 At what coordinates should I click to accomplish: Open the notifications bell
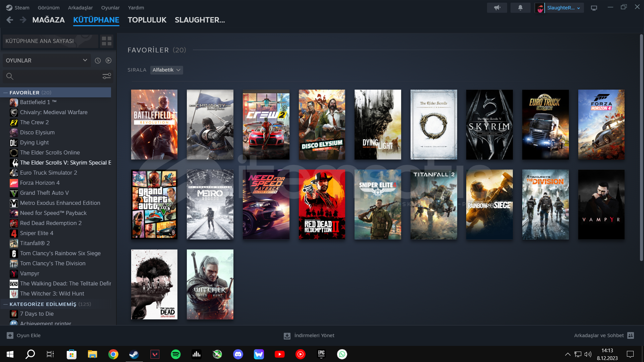click(x=520, y=8)
